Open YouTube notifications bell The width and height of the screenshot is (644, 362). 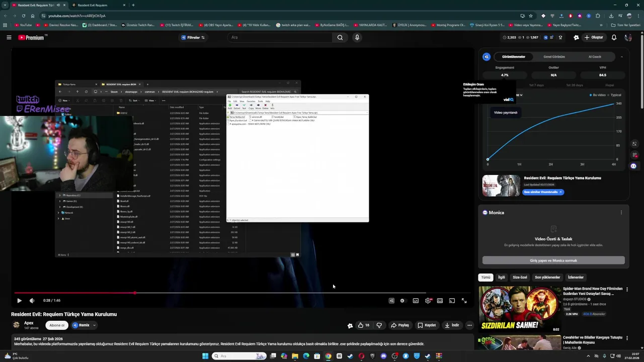(614, 37)
